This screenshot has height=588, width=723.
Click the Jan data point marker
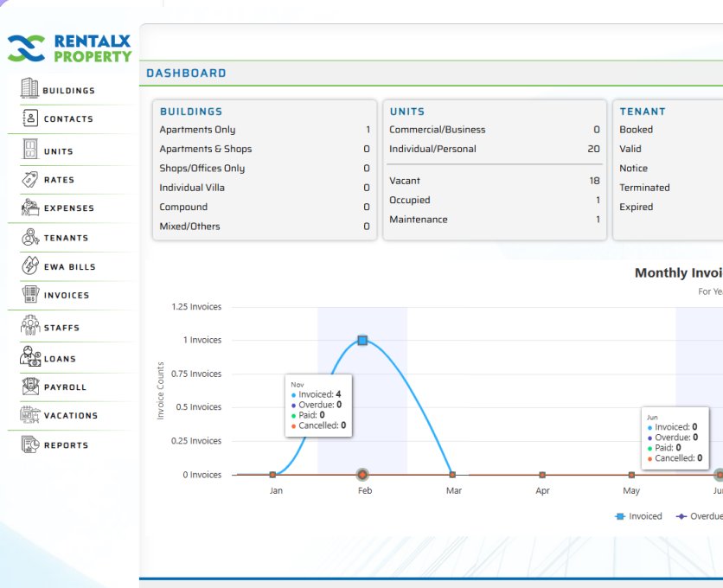(x=272, y=475)
